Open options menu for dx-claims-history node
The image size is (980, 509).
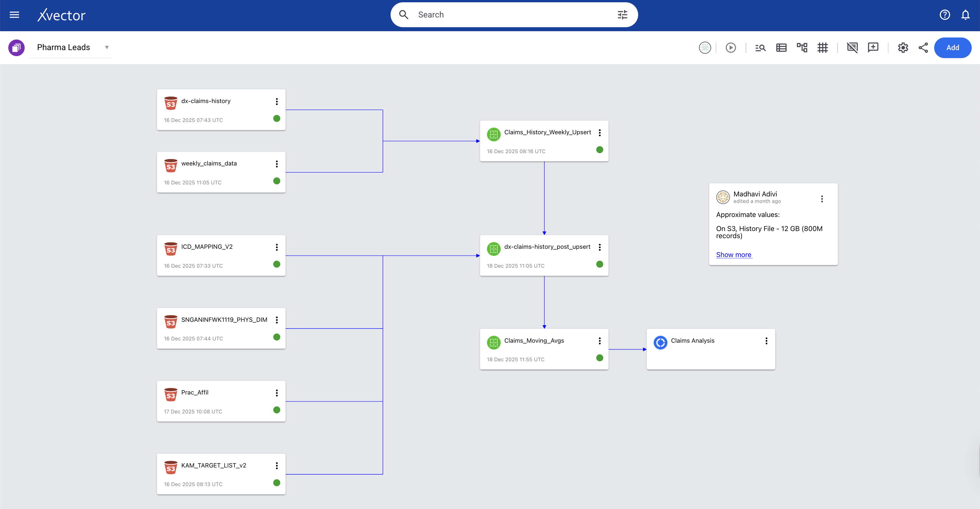(x=277, y=102)
